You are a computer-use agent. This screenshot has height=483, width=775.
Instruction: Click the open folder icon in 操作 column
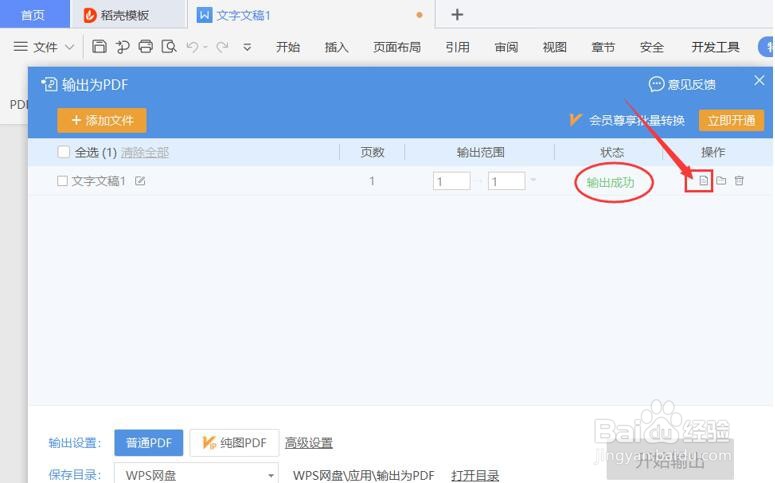[721, 180]
